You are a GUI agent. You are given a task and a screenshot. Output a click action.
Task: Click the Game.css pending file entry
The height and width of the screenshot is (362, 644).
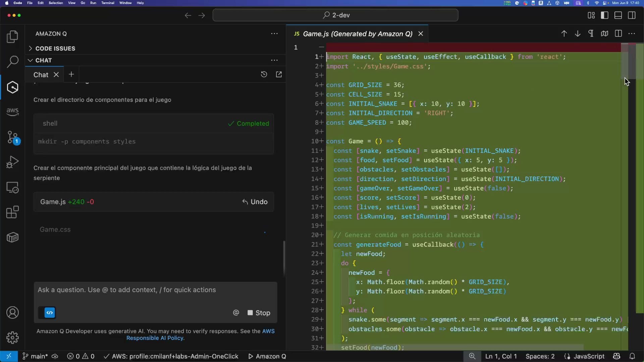point(55,230)
